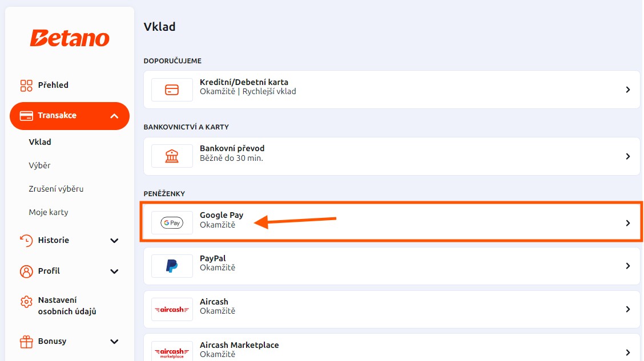Choose PayPal deposit method
Viewport: 644px width, 361px height.
pos(392,266)
